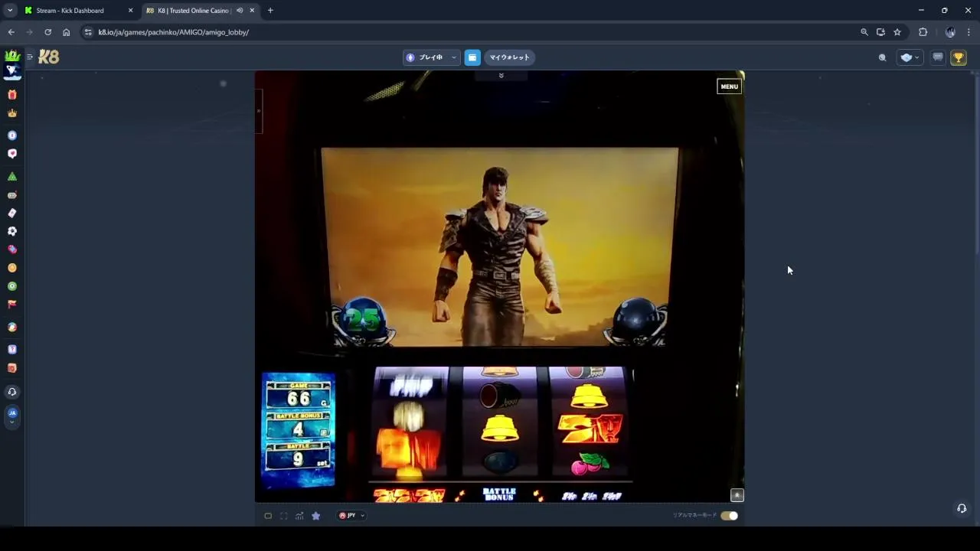Click the heart speech bubble icon in sidebar
Viewport: 980px width, 551px height.
11,154
